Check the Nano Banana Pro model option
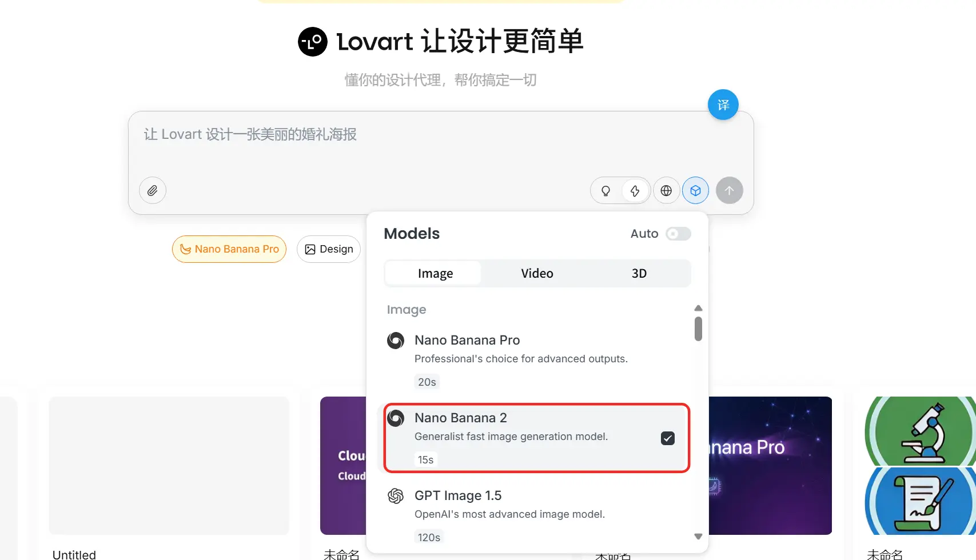This screenshot has width=976, height=560. click(x=467, y=340)
